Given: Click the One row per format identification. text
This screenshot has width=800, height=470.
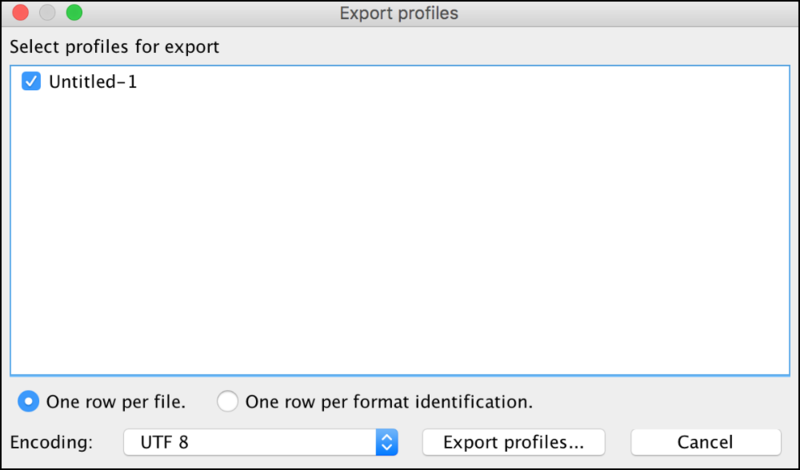Looking at the screenshot, I should coord(389,401).
